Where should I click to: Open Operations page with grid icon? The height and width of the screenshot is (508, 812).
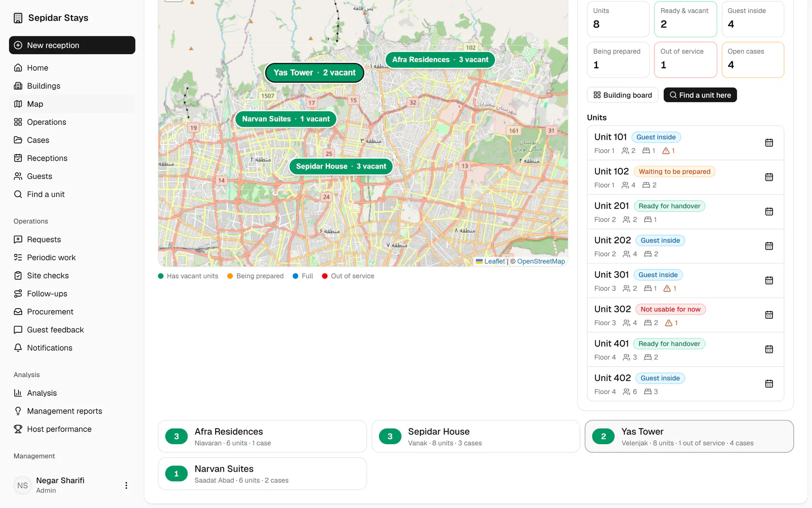pyautogui.click(x=72, y=122)
